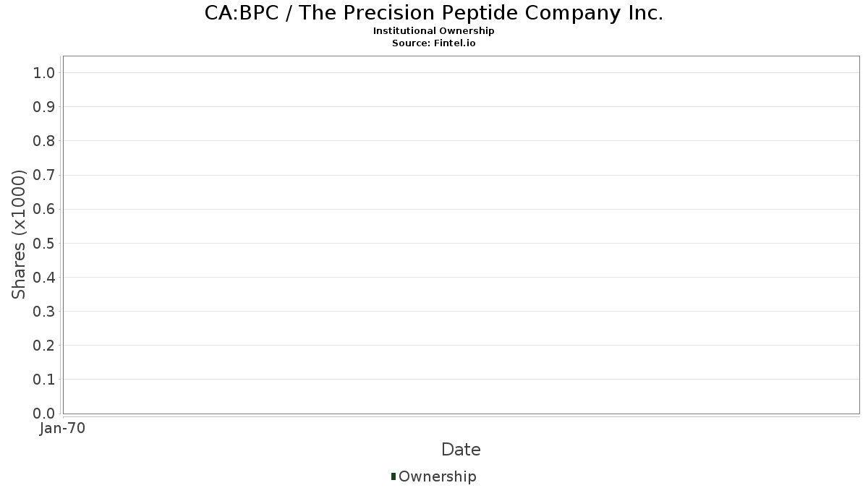The width and height of the screenshot is (868, 488).
Task: Click the 0.6 y-axis tick label
Action: coord(44,209)
